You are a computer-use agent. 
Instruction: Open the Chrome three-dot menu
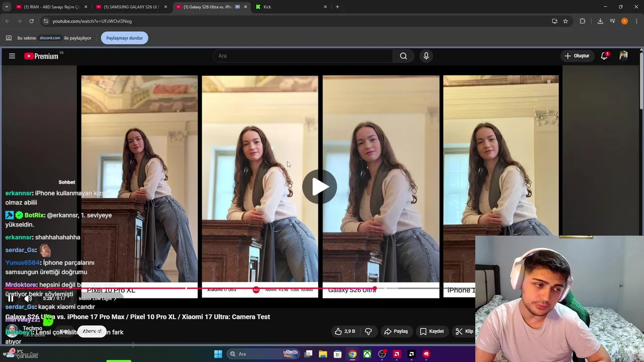coord(636,21)
